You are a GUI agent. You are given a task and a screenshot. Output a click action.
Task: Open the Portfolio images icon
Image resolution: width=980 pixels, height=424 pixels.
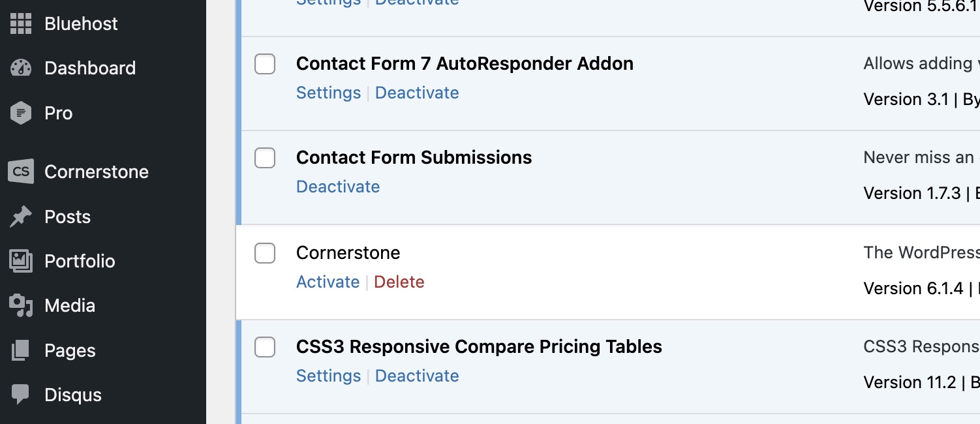(x=21, y=261)
